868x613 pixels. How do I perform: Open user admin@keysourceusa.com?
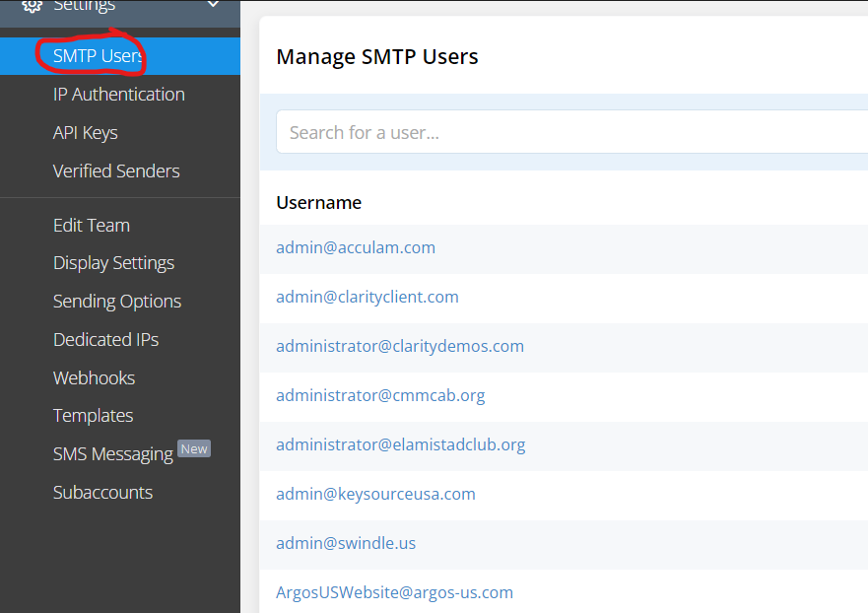click(x=375, y=494)
